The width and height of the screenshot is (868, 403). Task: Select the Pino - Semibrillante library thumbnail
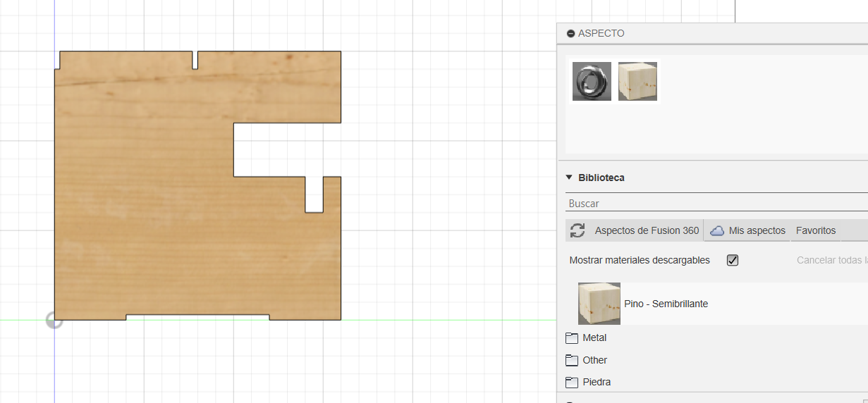click(599, 304)
